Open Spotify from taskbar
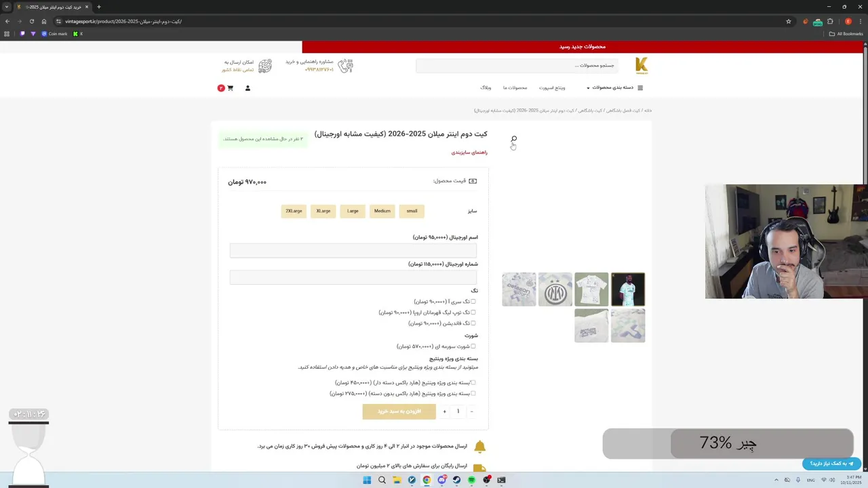868x488 pixels. pyautogui.click(x=471, y=480)
